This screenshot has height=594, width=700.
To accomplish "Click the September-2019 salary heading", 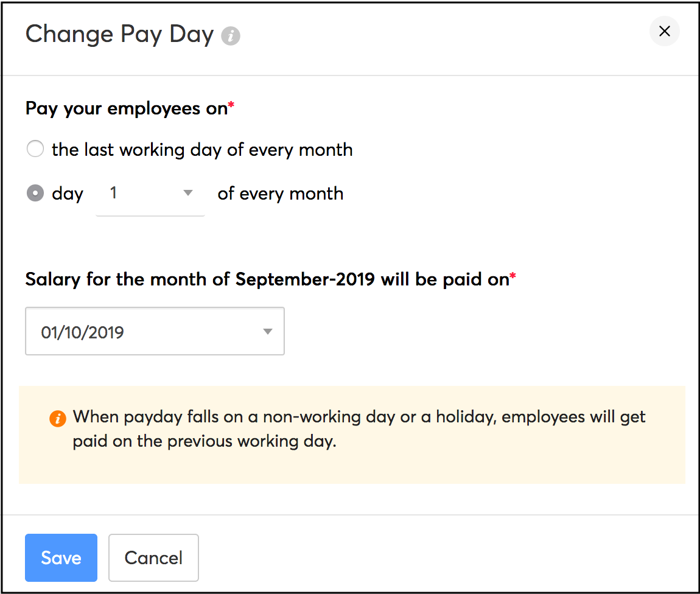I will [267, 279].
